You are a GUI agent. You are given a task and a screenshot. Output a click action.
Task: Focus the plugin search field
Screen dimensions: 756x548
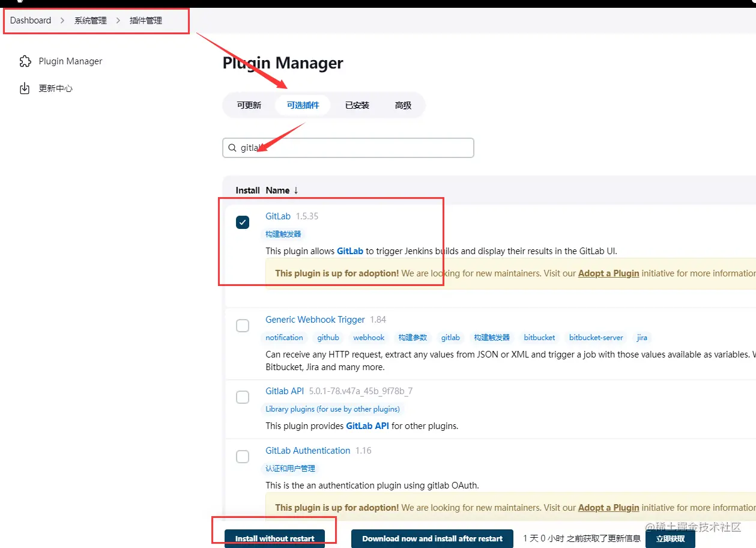[x=348, y=148]
